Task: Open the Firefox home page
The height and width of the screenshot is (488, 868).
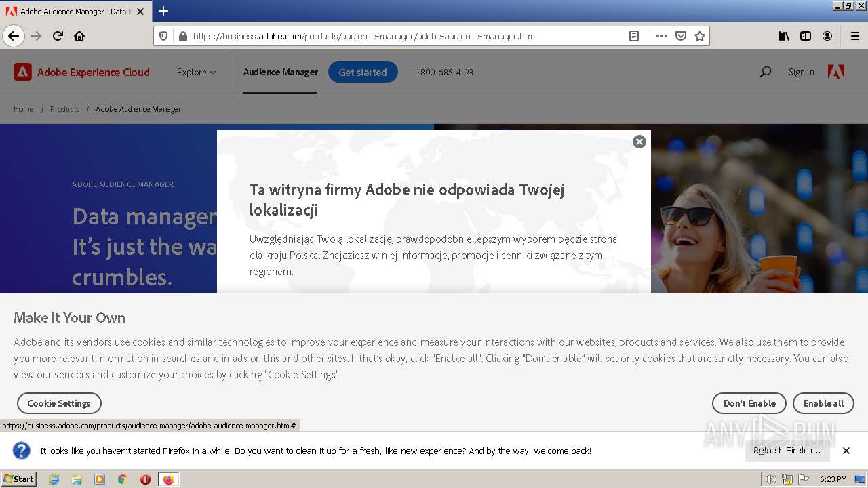Action: (x=79, y=36)
